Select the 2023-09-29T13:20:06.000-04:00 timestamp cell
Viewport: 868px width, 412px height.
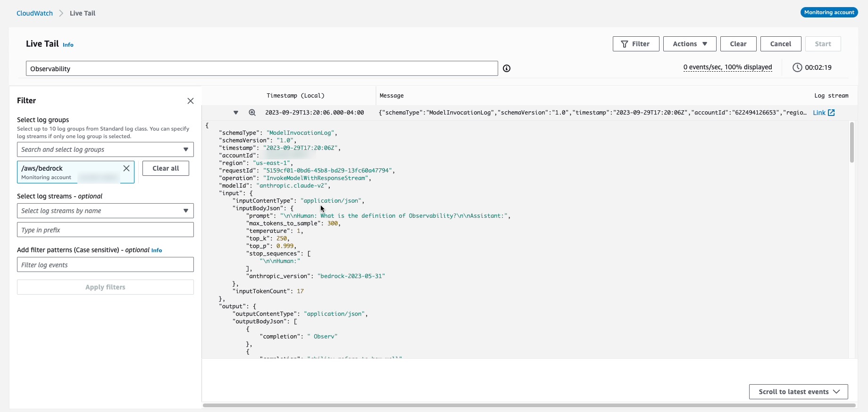315,113
